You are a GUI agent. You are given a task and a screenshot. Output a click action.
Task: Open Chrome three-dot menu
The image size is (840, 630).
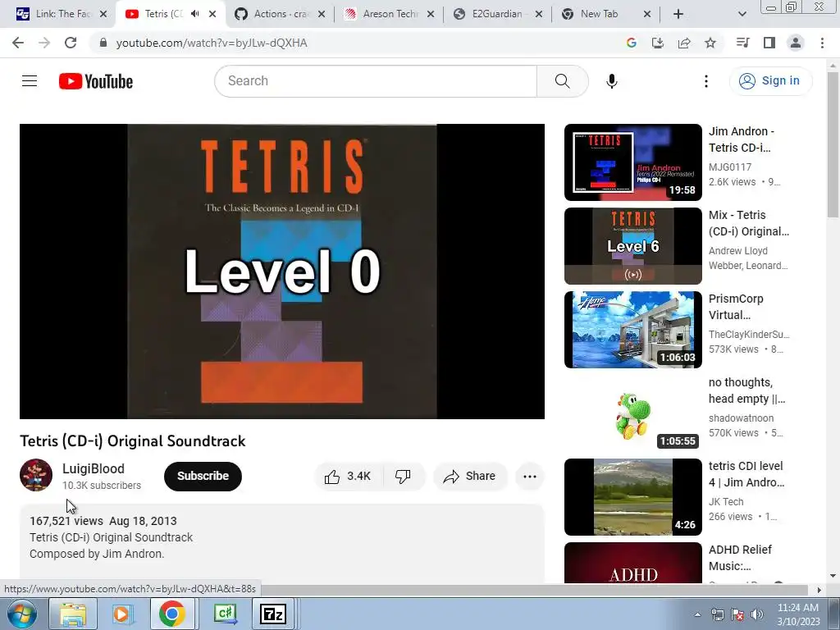click(x=822, y=43)
